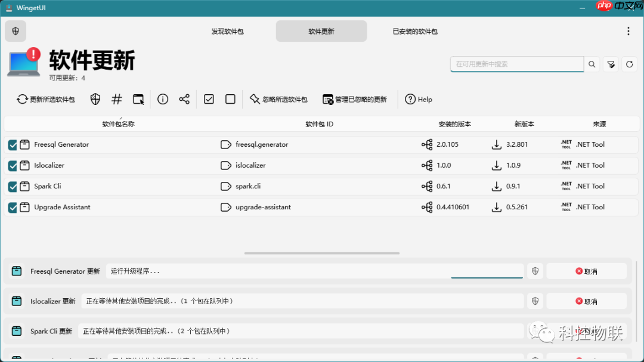
Task: Uncheck the Freesql Generator checkbox
Action: coord(13,144)
